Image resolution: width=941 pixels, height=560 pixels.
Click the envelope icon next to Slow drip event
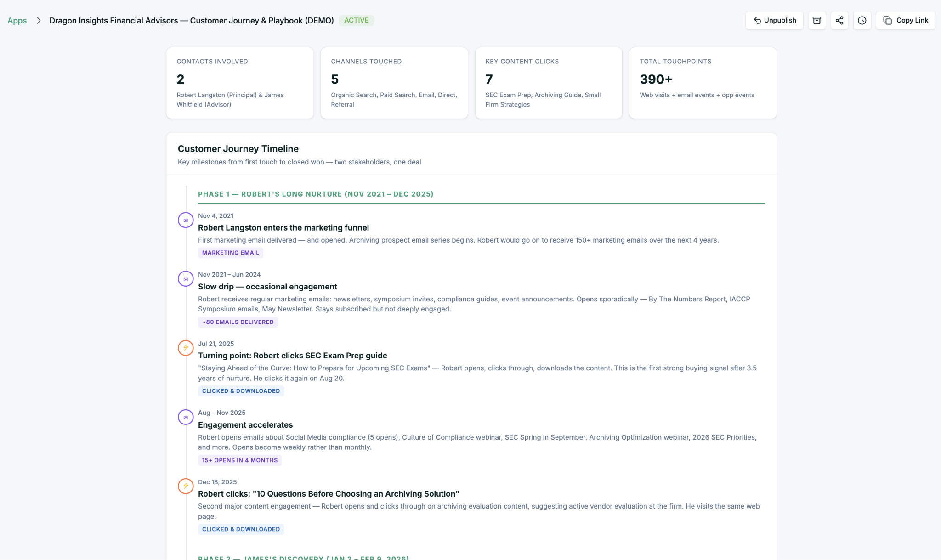(186, 279)
